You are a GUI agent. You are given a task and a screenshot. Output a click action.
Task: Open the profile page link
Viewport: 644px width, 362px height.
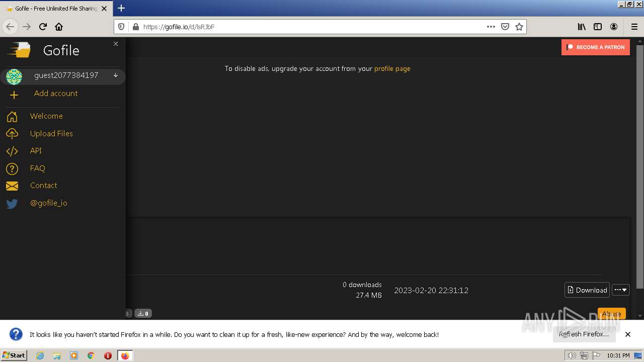click(392, 69)
